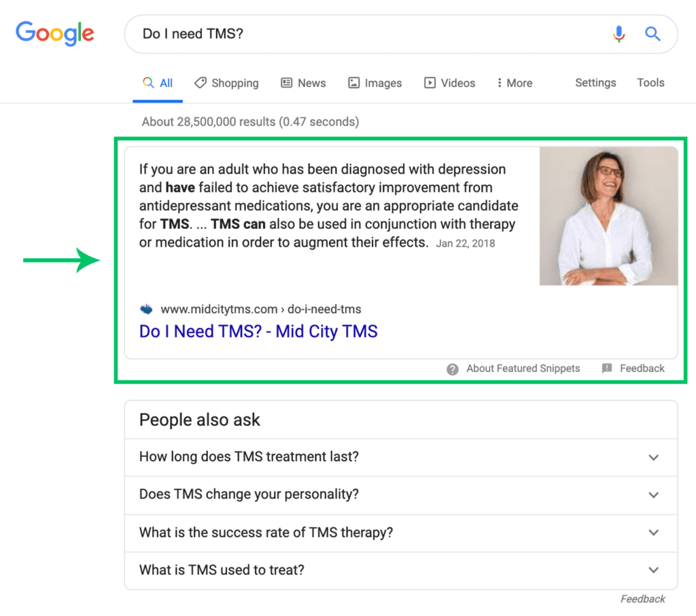The image size is (696, 616).
Task: Click the Google logo
Action: click(x=55, y=34)
